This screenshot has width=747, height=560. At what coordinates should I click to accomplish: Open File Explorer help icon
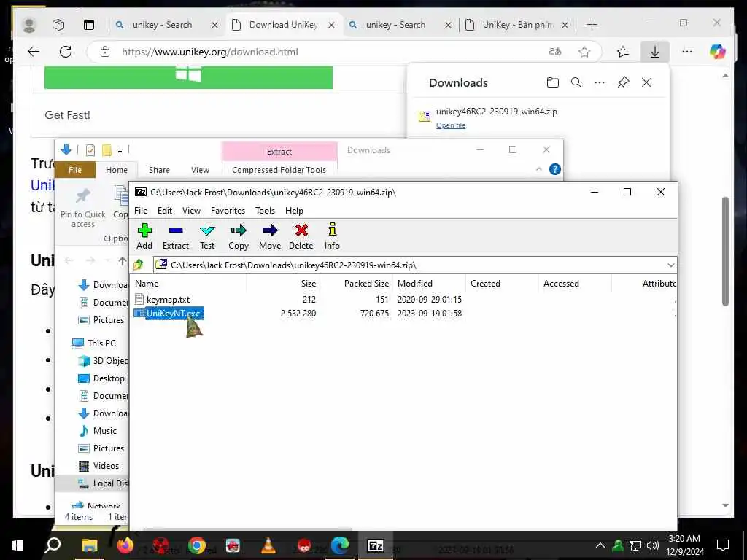click(x=555, y=169)
